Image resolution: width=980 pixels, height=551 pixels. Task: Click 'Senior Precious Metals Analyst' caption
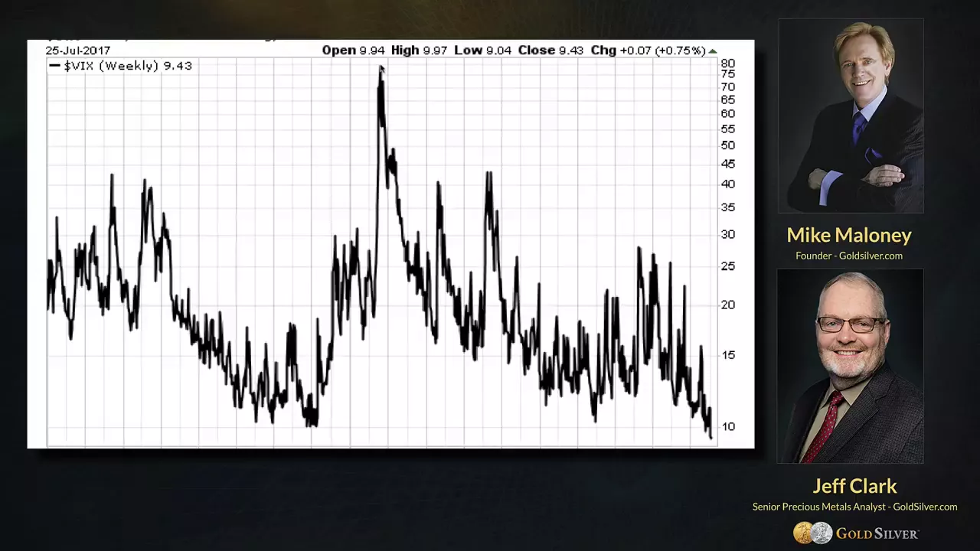(819, 507)
